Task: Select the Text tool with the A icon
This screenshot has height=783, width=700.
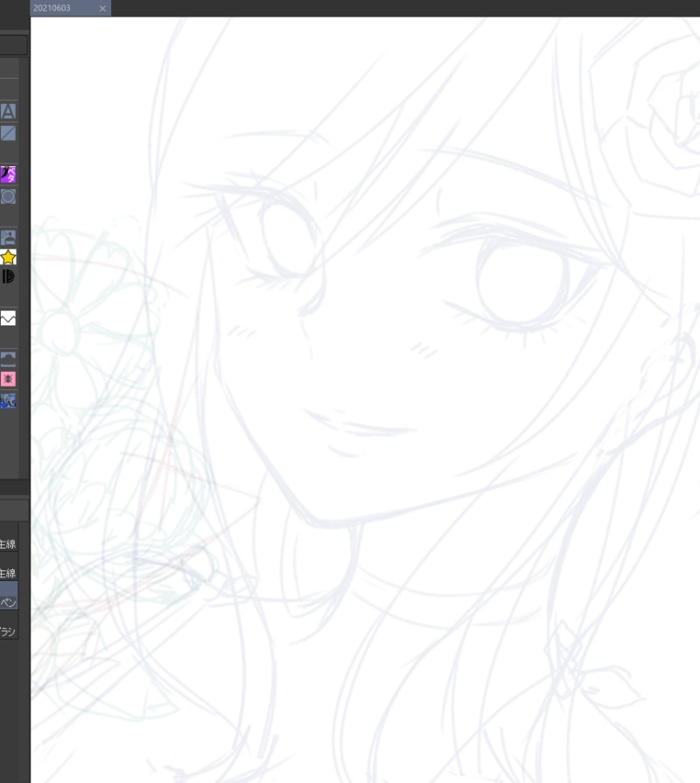Action: click(x=8, y=111)
